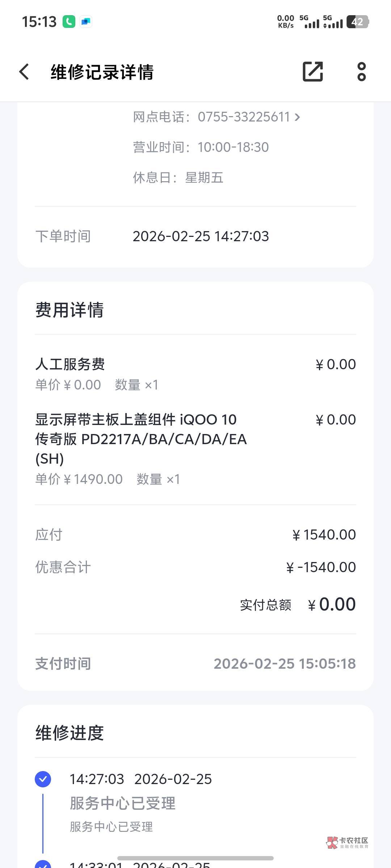The image size is (391, 868).
Task: Open the share/export icon
Action: click(312, 72)
